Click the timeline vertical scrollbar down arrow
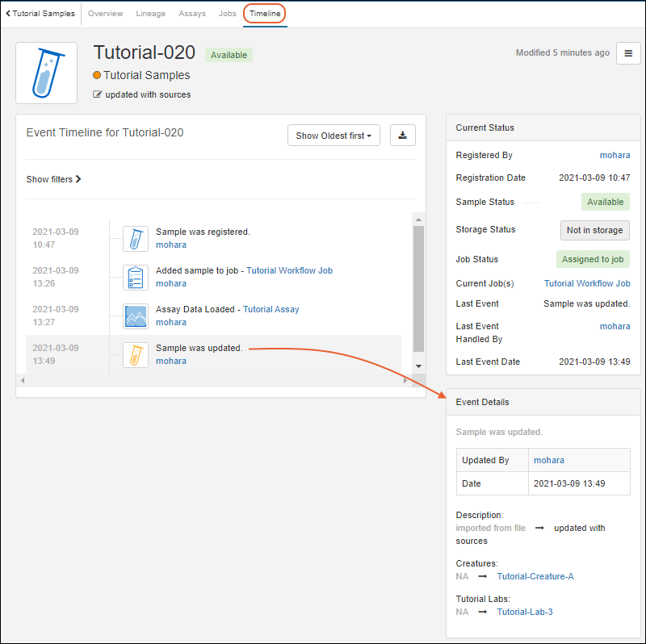 coord(417,366)
